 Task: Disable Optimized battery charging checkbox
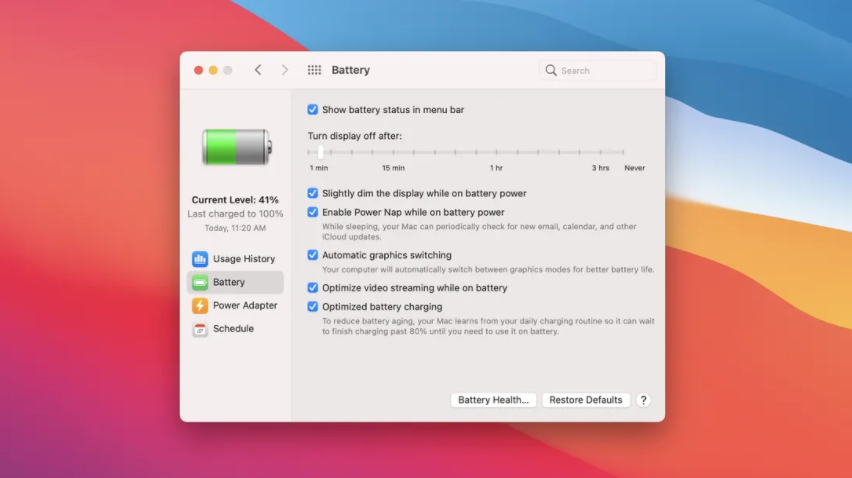click(313, 307)
